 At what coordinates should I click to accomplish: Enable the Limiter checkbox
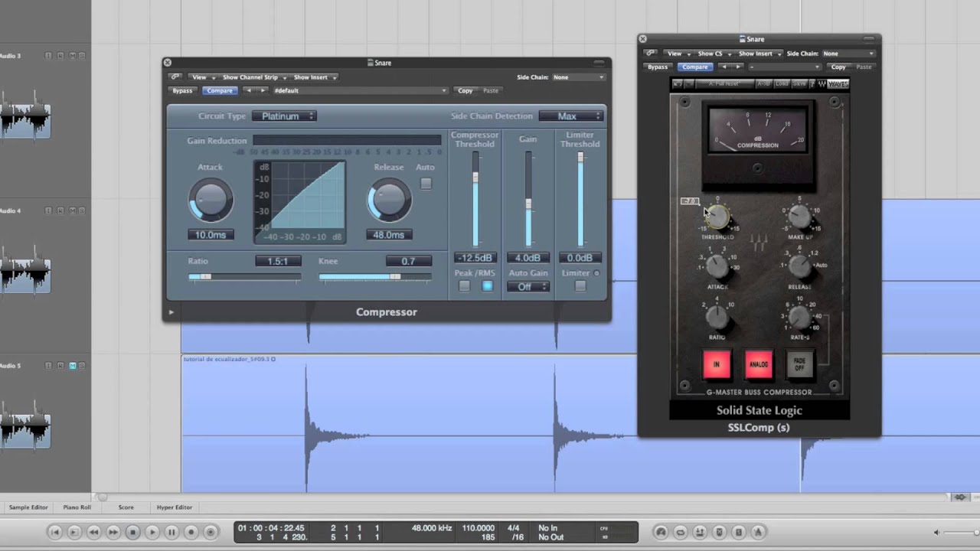(x=580, y=286)
